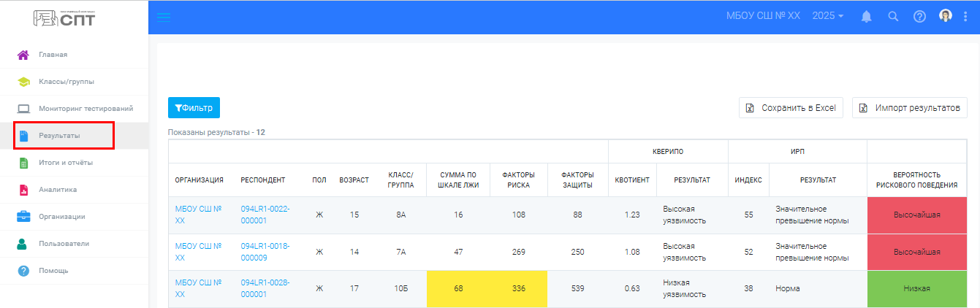
Task: Click the user avatar icon
Action: pos(946,15)
